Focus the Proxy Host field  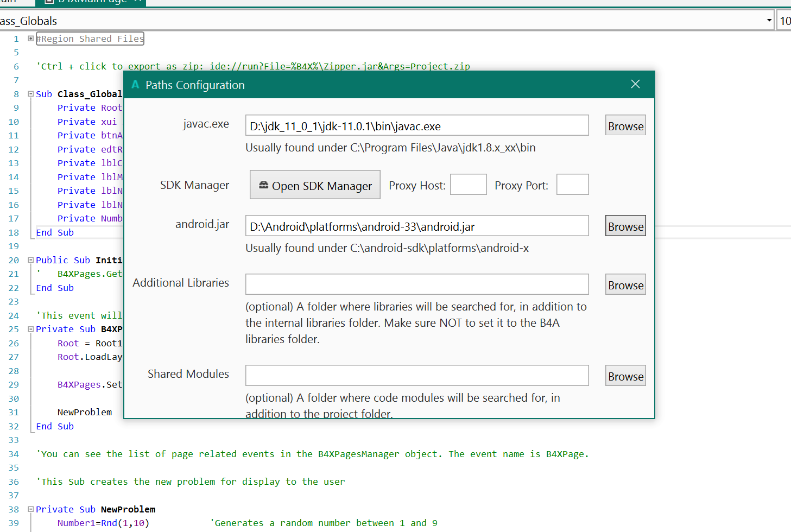pyautogui.click(x=469, y=185)
